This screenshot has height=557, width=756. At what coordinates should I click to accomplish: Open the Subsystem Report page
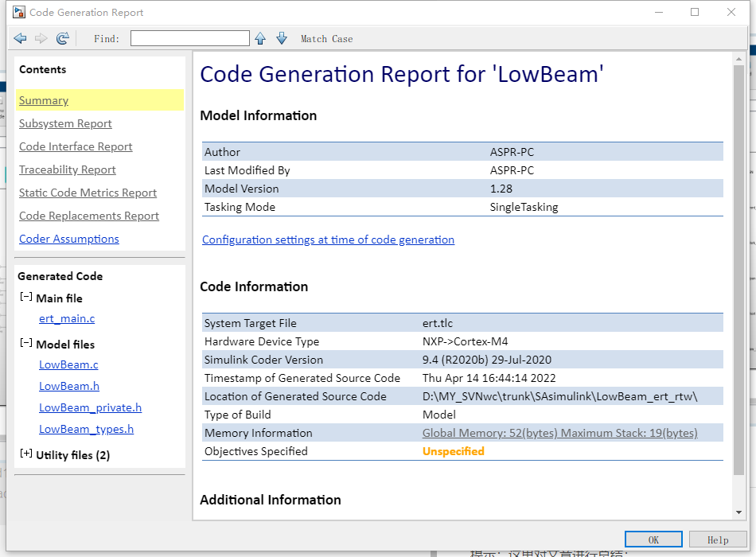point(65,123)
